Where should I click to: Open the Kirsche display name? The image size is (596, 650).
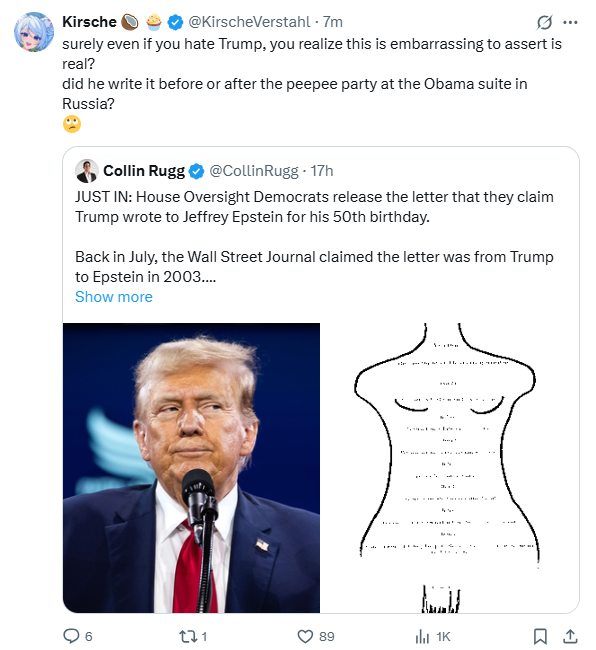coord(90,22)
